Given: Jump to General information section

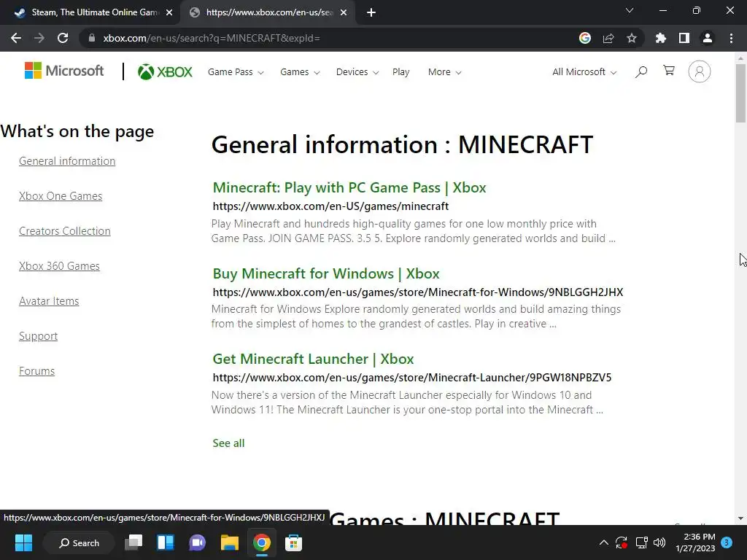Looking at the screenshot, I should (x=67, y=161).
